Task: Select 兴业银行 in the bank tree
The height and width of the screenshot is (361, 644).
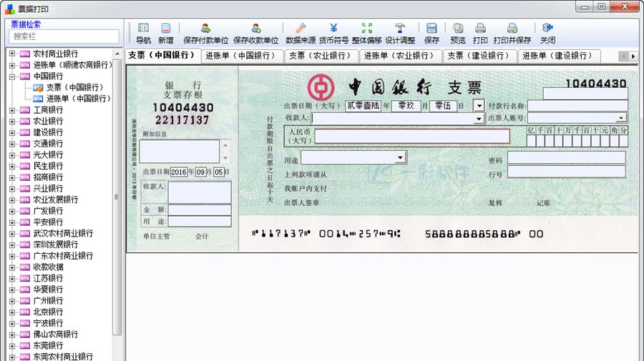Action: click(x=48, y=188)
